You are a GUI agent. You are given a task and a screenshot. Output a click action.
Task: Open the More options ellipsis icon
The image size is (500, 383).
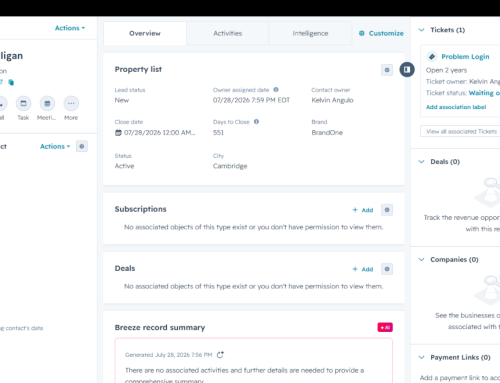[x=71, y=103]
